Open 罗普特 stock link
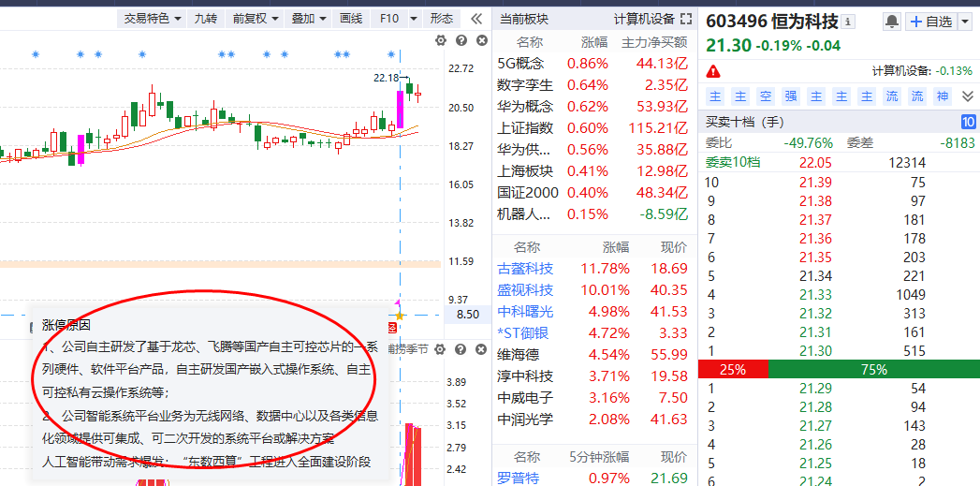 coord(519,479)
